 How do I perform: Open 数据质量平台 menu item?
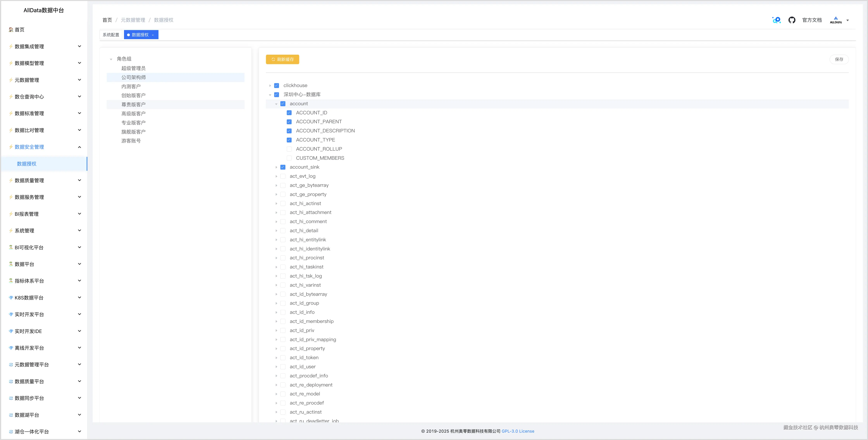click(44, 381)
